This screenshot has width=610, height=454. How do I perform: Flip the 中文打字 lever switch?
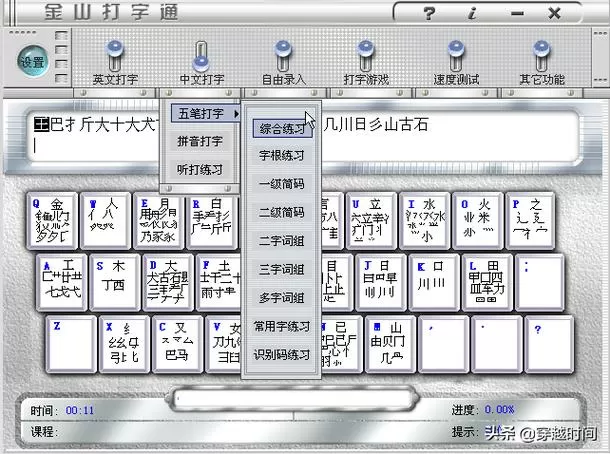[x=201, y=56]
